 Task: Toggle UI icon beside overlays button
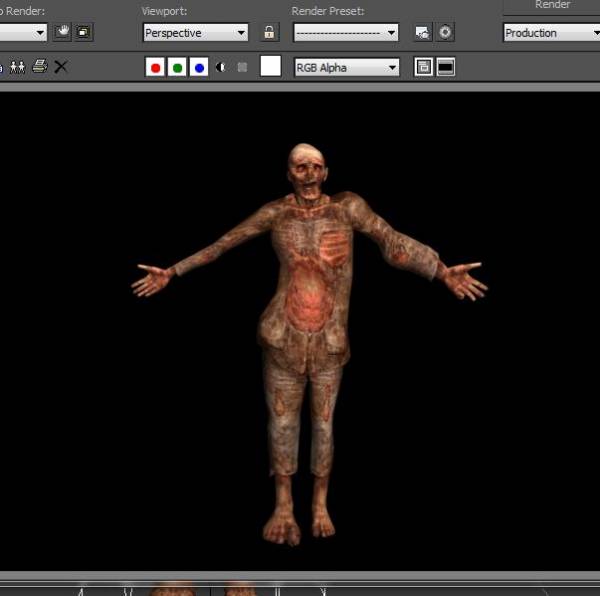445,67
